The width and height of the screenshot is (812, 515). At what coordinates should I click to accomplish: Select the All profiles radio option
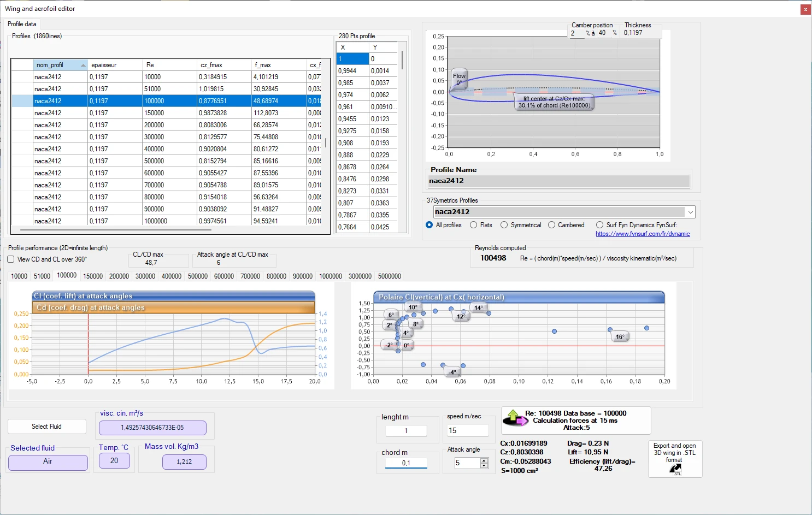(429, 225)
